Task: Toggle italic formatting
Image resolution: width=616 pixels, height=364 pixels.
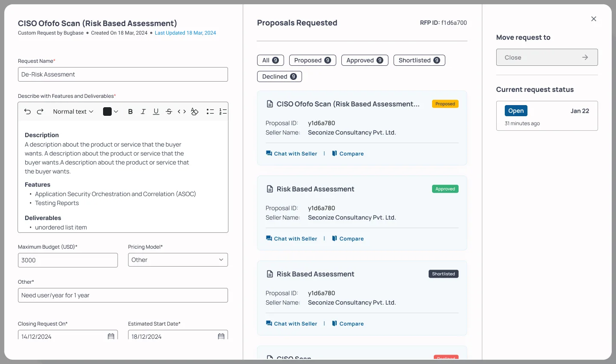Action: (x=143, y=112)
